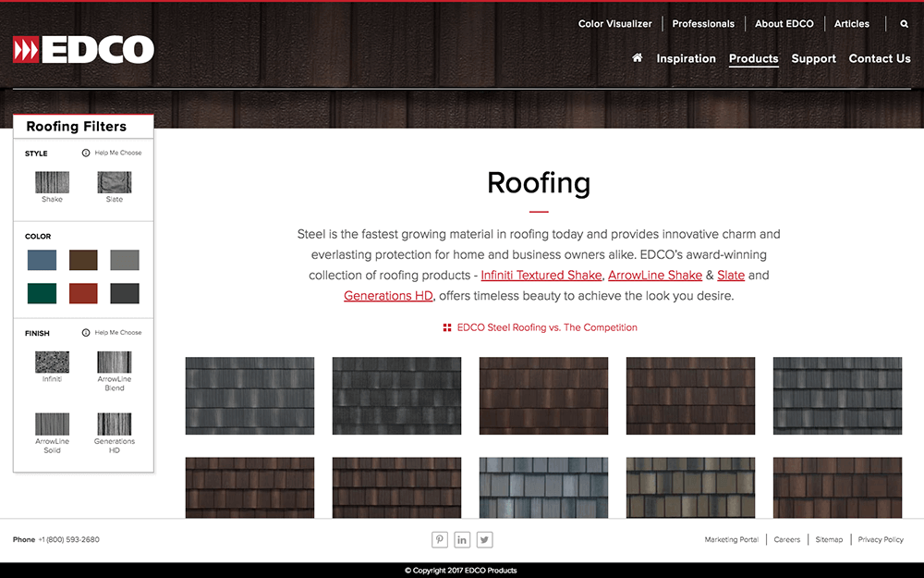Open second brown slate thumbnail, second row
The width and height of the screenshot is (924, 578).
point(396,487)
